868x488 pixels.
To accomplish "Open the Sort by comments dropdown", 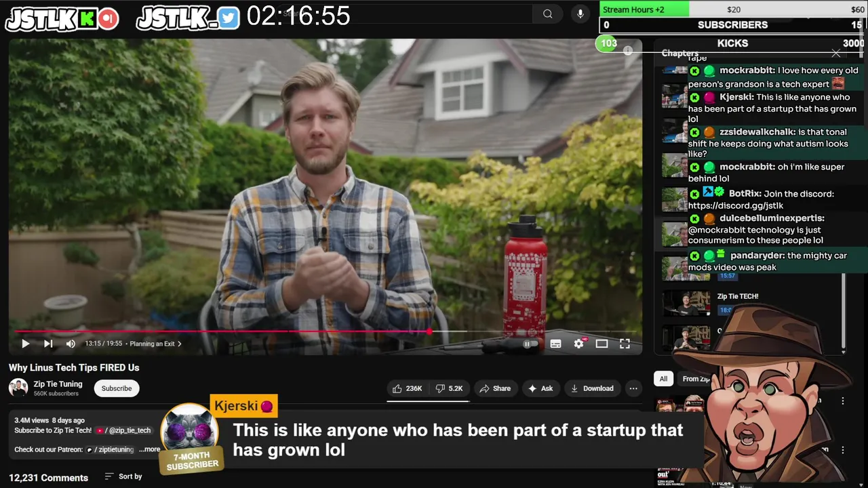I will pos(123,476).
